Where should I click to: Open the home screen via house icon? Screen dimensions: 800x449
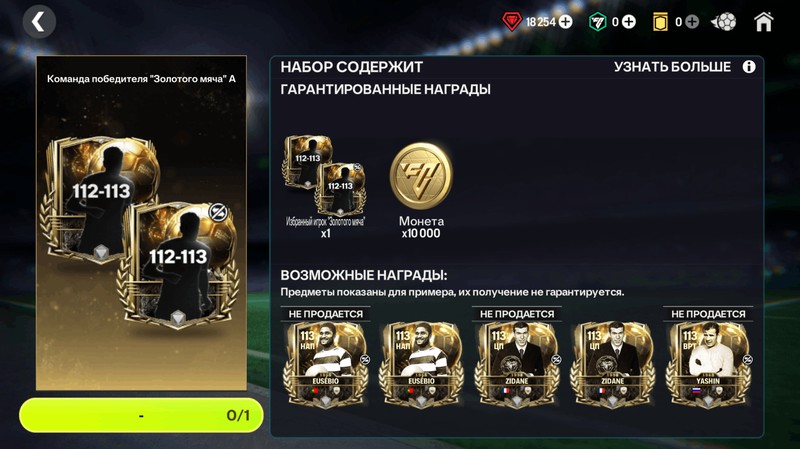click(764, 22)
